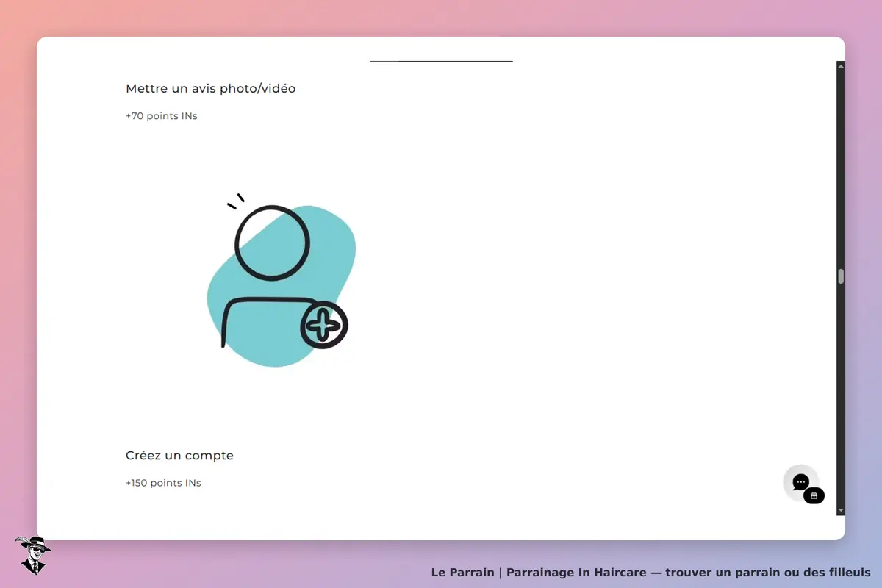Click the '+150 points INs' text

pyautogui.click(x=163, y=483)
